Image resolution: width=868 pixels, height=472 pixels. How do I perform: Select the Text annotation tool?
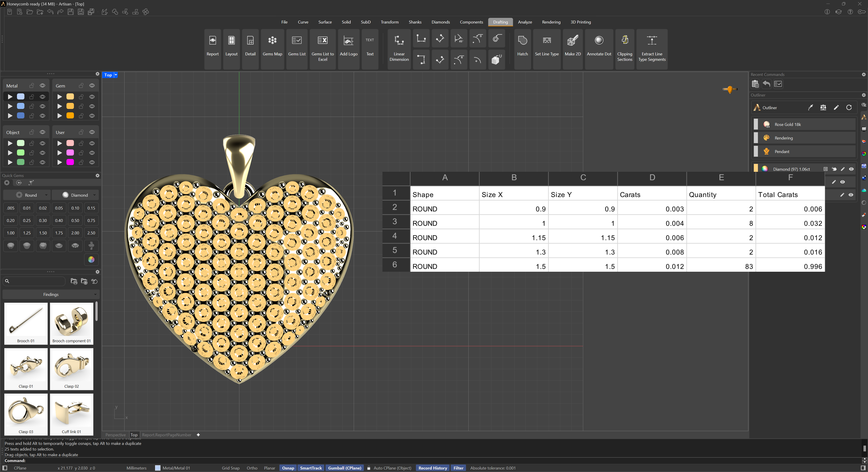tap(370, 49)
